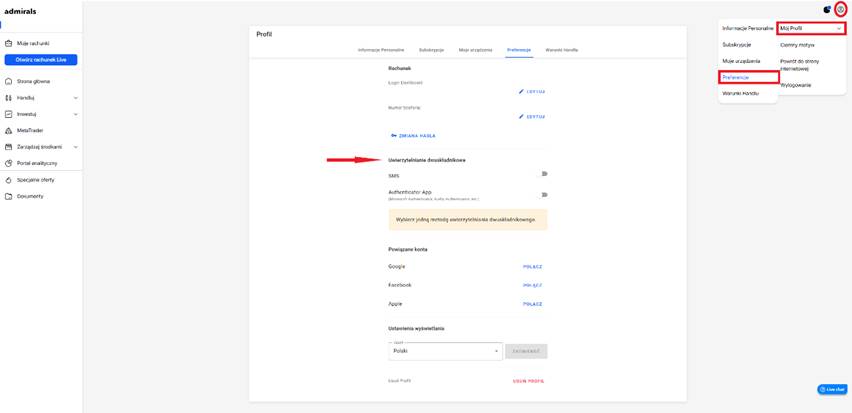Switch to the Subskrypcje tab
This screenshot has height=413, width=852.
pos(431,49)
